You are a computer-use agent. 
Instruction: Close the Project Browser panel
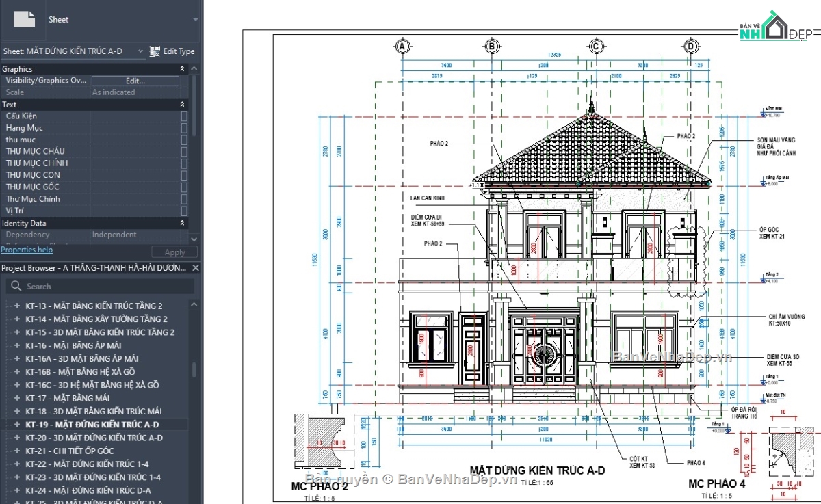coord(195,268)
